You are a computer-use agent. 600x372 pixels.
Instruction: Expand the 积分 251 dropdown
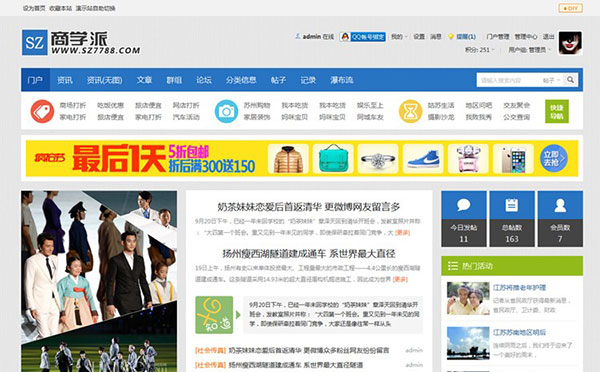click(x=480, y=50)
